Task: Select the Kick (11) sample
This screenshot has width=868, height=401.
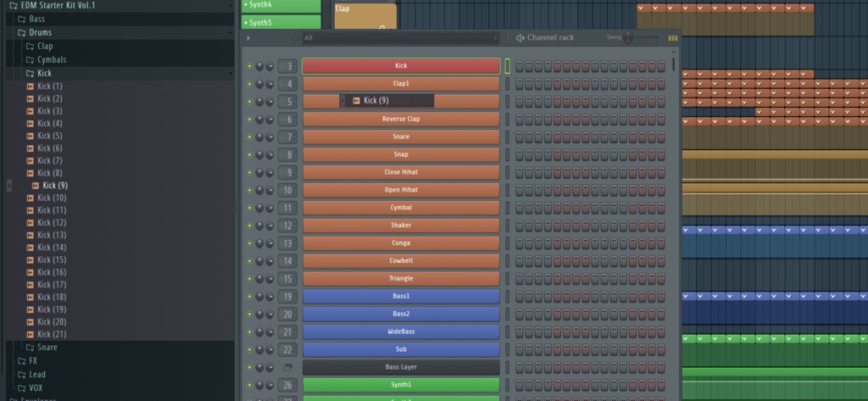Action: click(x=52, y=210)
